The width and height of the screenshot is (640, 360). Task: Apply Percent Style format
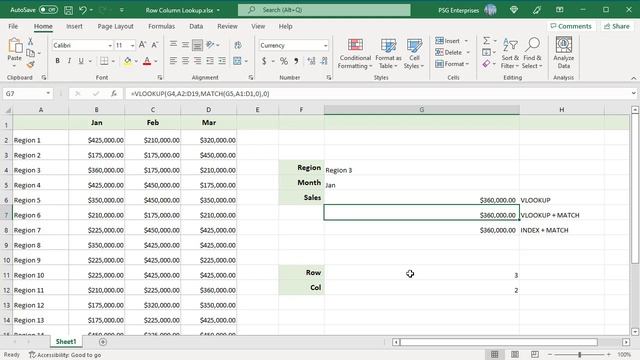tap(284, 61)
